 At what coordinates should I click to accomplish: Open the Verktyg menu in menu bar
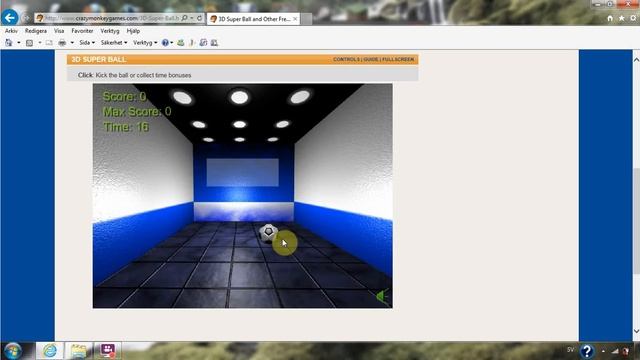pyautogui.click(x=110, y=31)
